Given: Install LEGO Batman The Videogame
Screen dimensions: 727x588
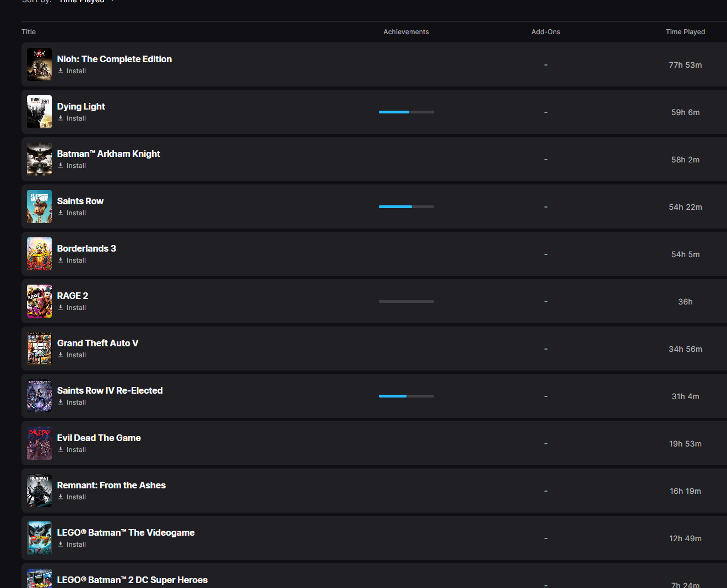Looking at the screenshot, I should click(x=72, y=545).
